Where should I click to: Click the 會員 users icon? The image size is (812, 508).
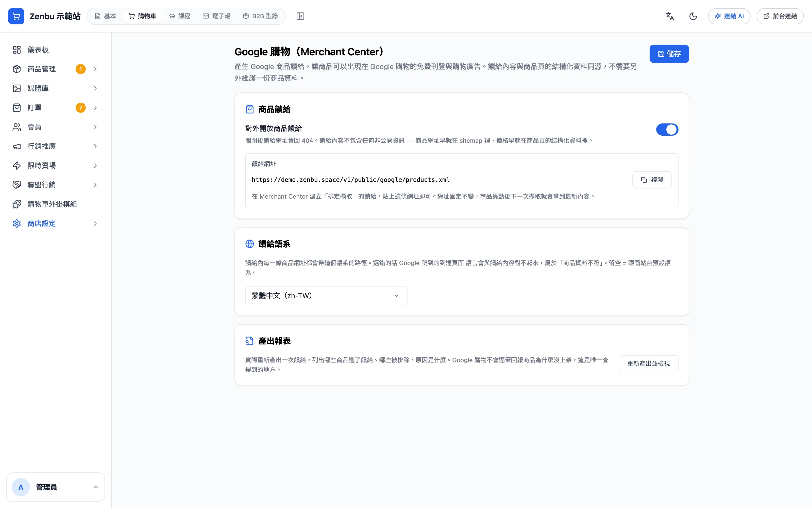click(x=17, y=127)
